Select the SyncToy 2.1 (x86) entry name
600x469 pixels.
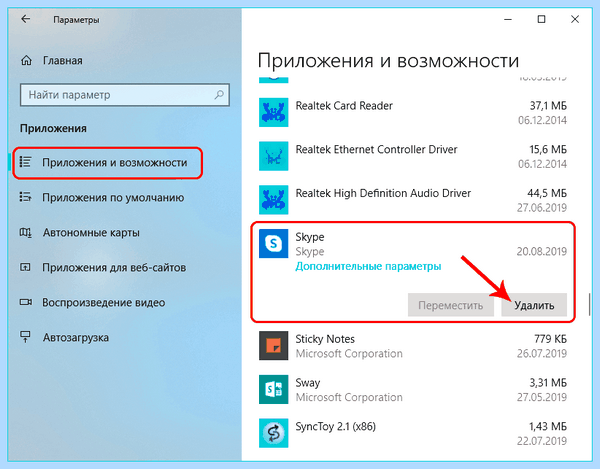point(336,426)
